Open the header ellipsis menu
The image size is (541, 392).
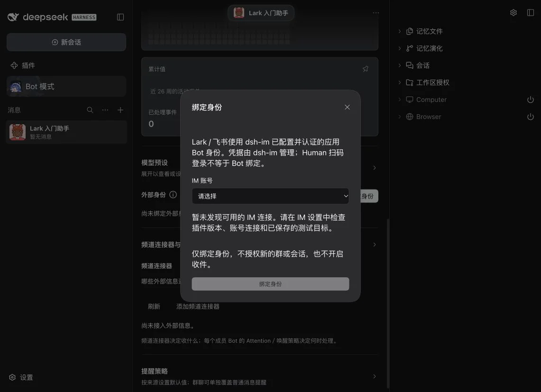tap(376, 13)
